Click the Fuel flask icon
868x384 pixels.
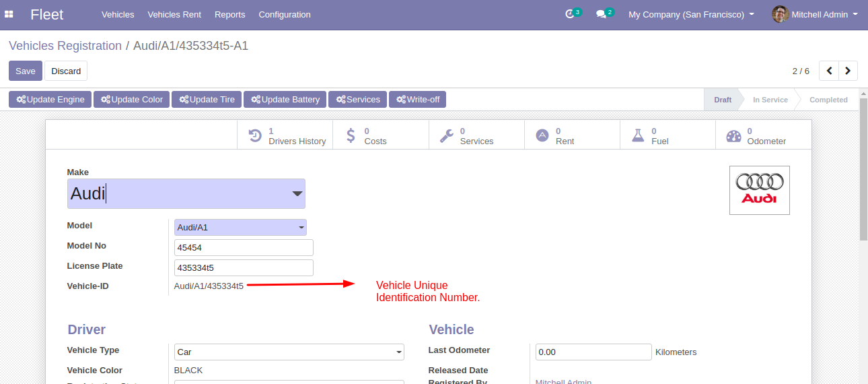(x=638, y=136)
